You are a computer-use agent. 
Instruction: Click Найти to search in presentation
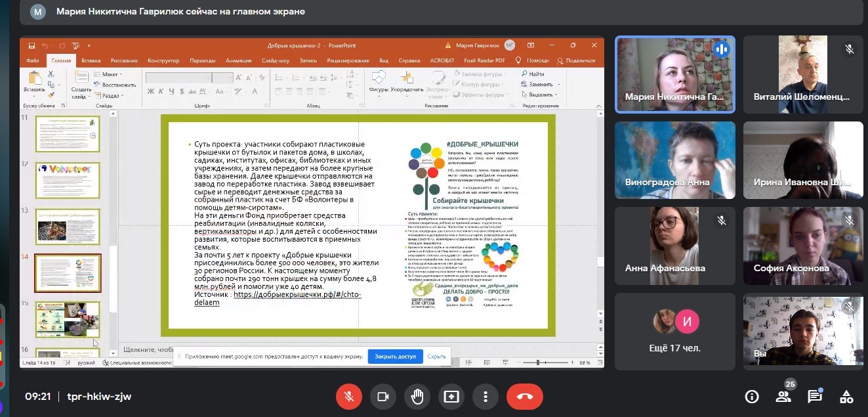pos(532,74)
